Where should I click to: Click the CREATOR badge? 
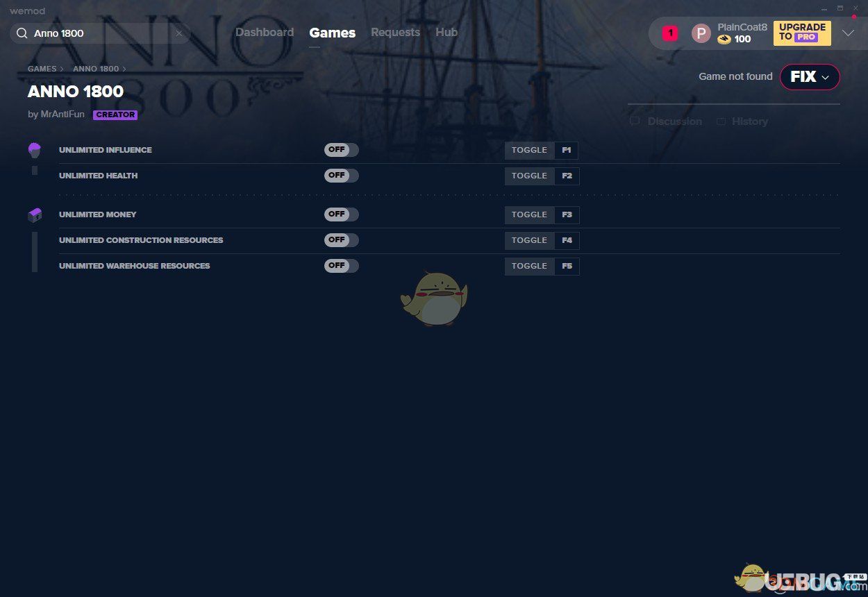click(x=115, y=115)
